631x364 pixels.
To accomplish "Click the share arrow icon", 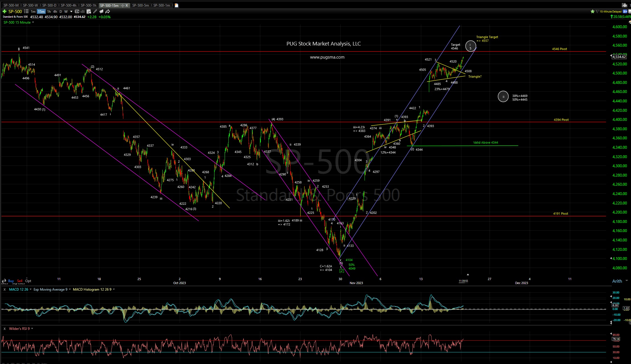I will pos(107,11).
